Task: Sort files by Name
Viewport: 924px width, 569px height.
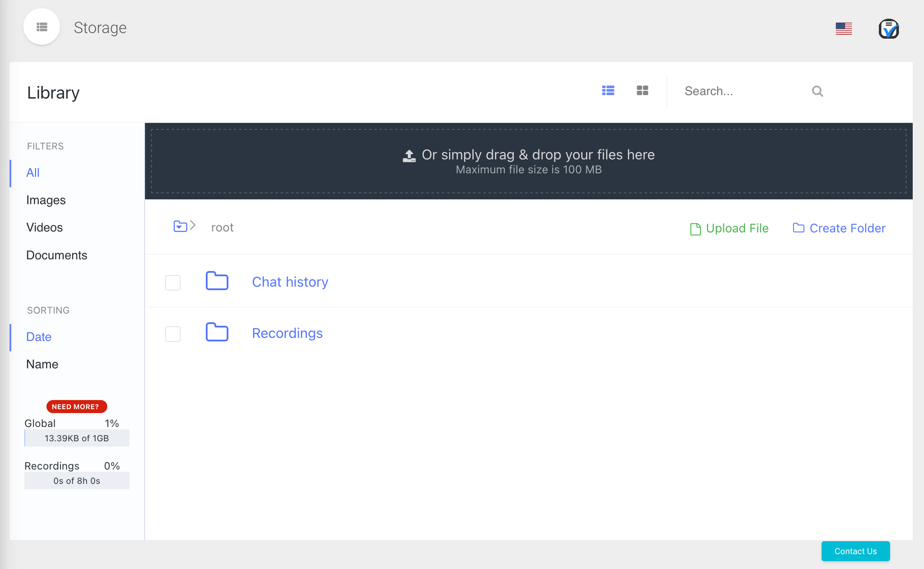Action: [42, 364]
